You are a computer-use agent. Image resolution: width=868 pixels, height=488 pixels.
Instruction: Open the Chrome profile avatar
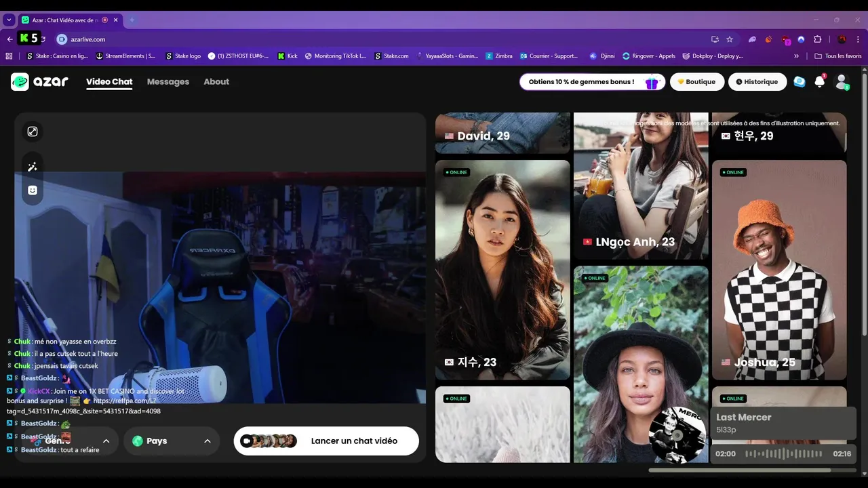(x=842, y=39)
